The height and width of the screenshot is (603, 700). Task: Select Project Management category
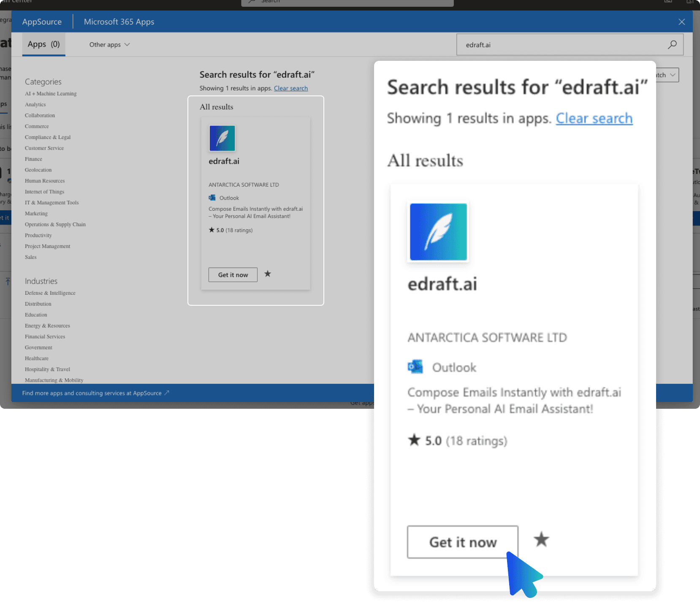pos(47,246)
